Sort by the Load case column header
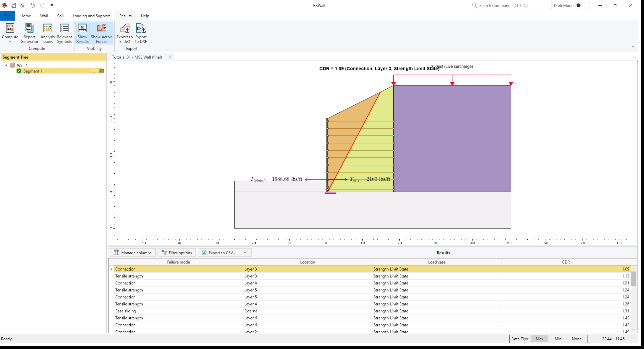 (437, 262)
